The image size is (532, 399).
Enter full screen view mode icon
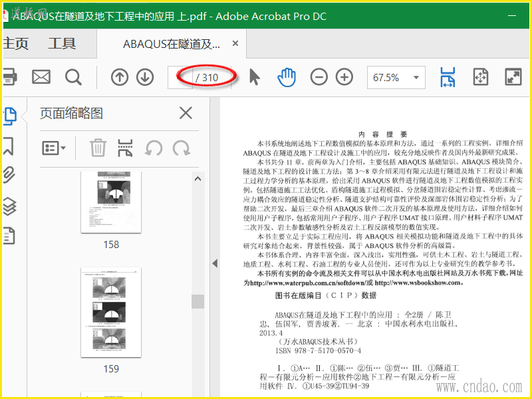(x=513, y=77)
